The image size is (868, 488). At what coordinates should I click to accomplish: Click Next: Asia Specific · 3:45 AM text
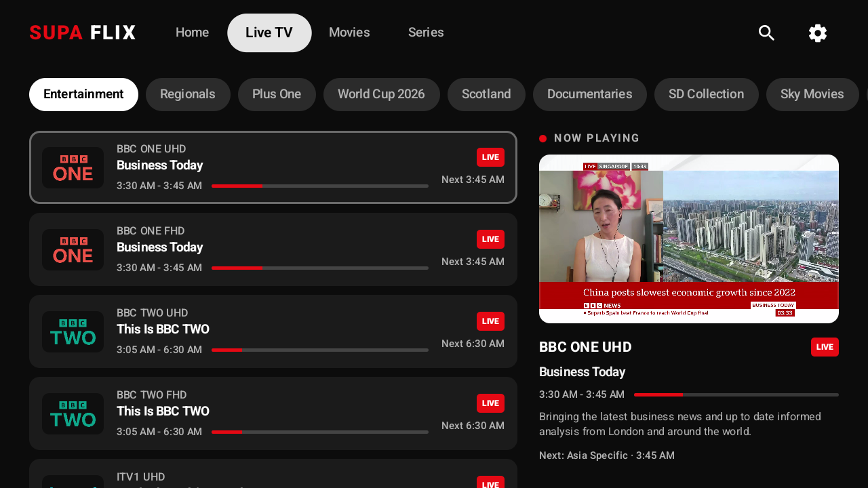(x=607, y=455)
